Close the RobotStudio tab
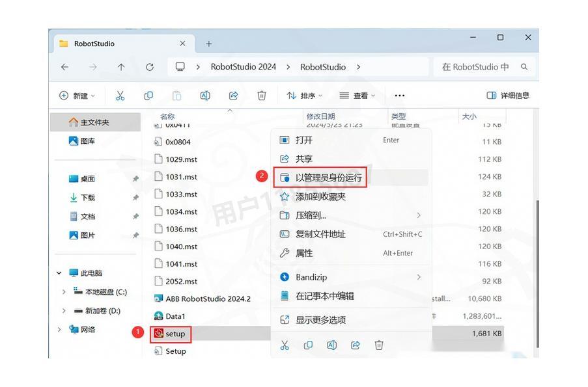The height and width of the screenshot is (387, 588). point(182,44)
